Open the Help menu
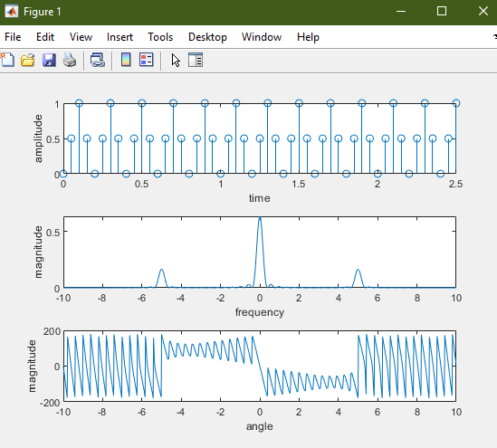Screen dimensions: 497x448 click(x=308, y=37)
